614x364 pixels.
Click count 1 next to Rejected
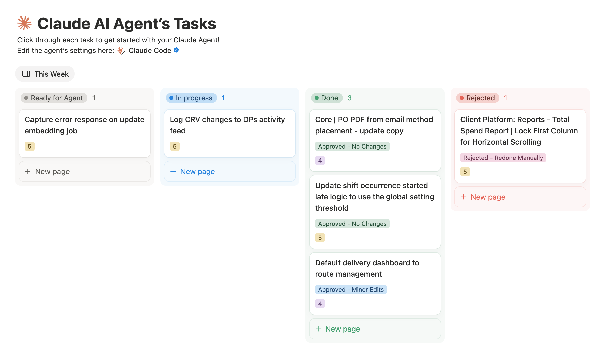point(505,98)
